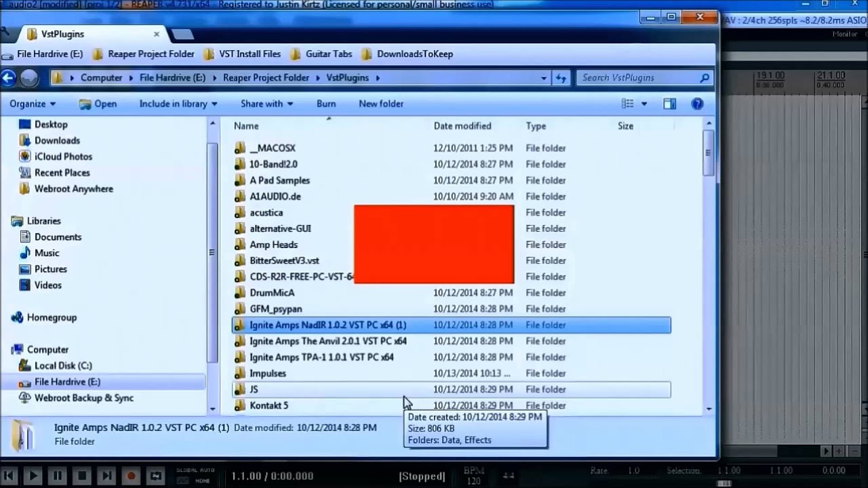
Task: Open the VST Install Files bookmark
Action: tap(241, 54)
